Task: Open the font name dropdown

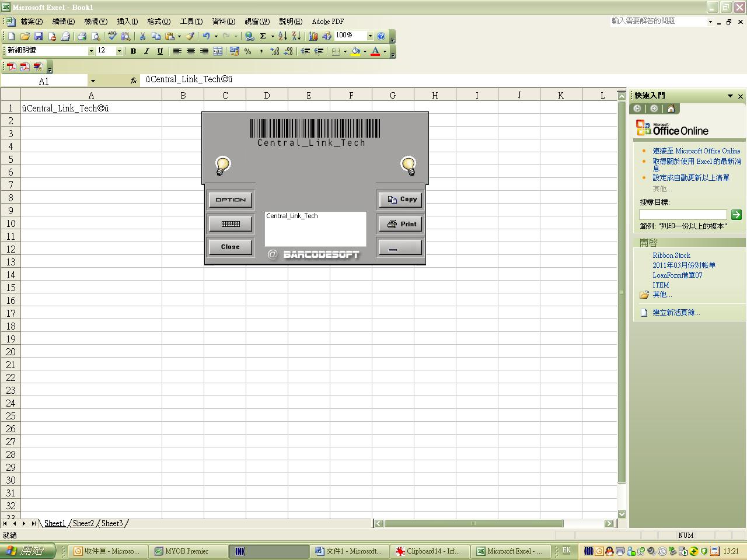Action: coord(91,51)
